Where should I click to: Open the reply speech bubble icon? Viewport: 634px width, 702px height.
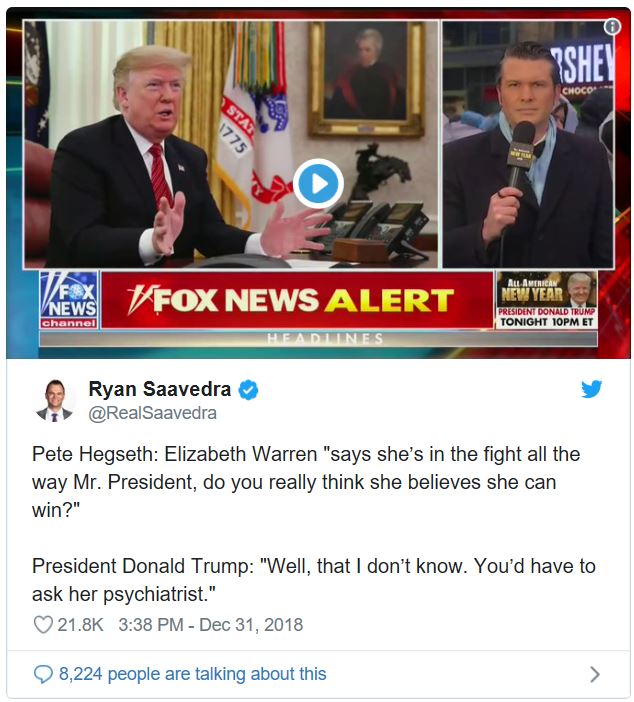43,674
